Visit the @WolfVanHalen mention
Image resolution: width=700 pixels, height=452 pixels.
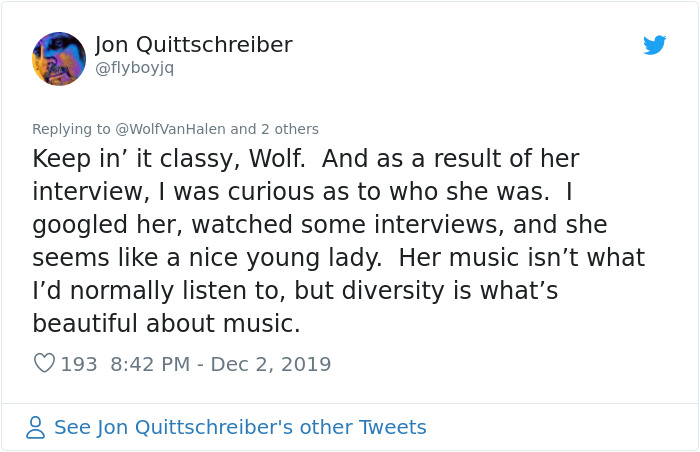(x=170, y=129)
